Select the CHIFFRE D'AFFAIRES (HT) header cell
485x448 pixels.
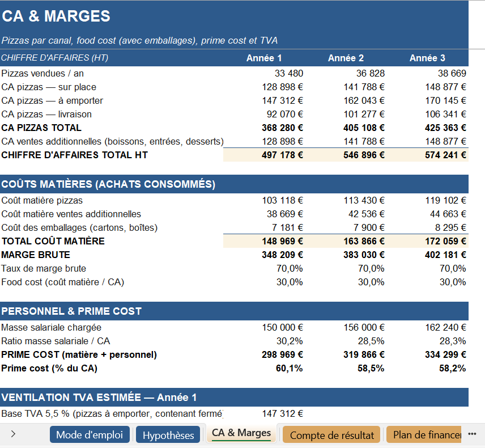[55, 58]
